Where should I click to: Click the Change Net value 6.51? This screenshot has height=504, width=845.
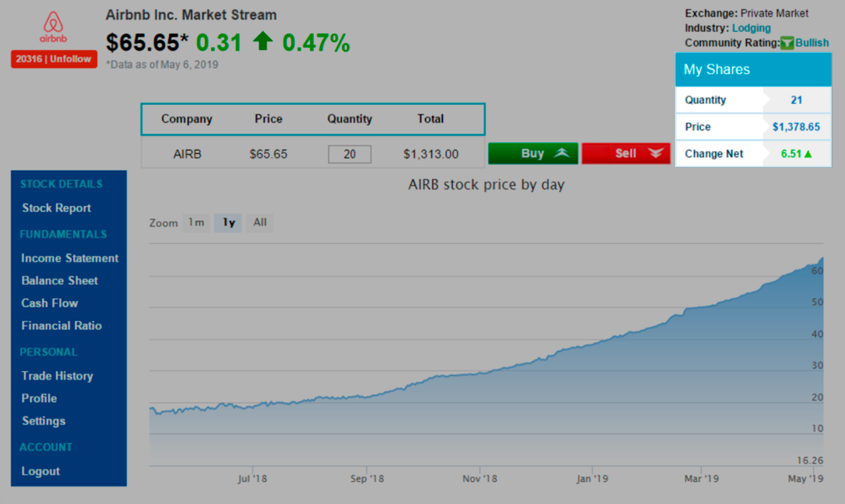pyautogui.click(x=791, y=154)
